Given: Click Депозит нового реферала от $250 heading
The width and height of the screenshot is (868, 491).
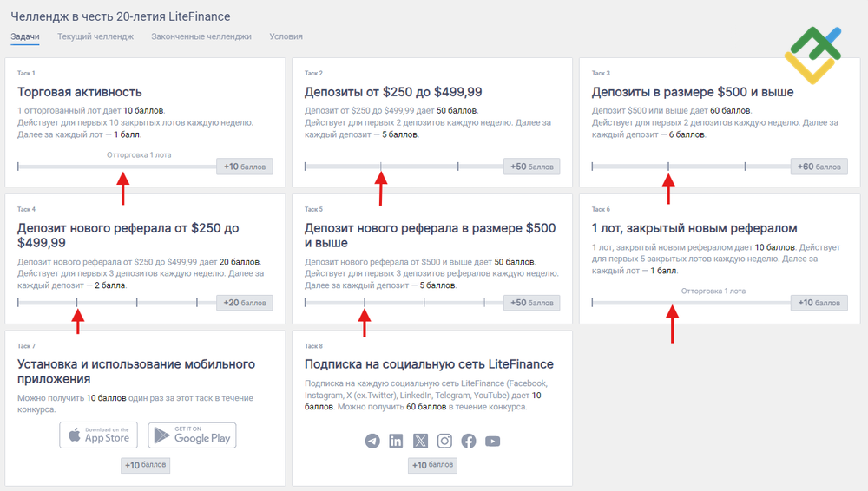Looking at the screenshot, I should click(x=128, y=235).
